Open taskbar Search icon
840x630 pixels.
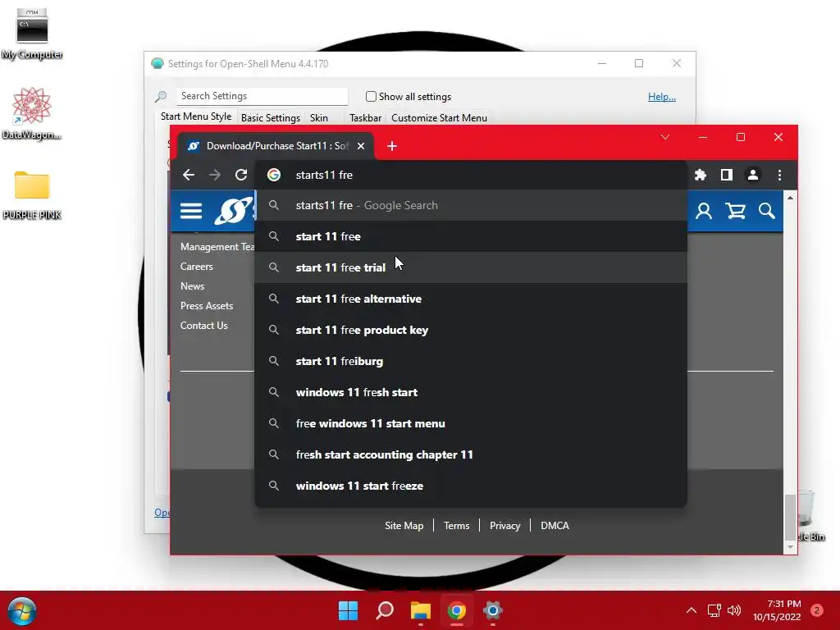coord(385,610)
